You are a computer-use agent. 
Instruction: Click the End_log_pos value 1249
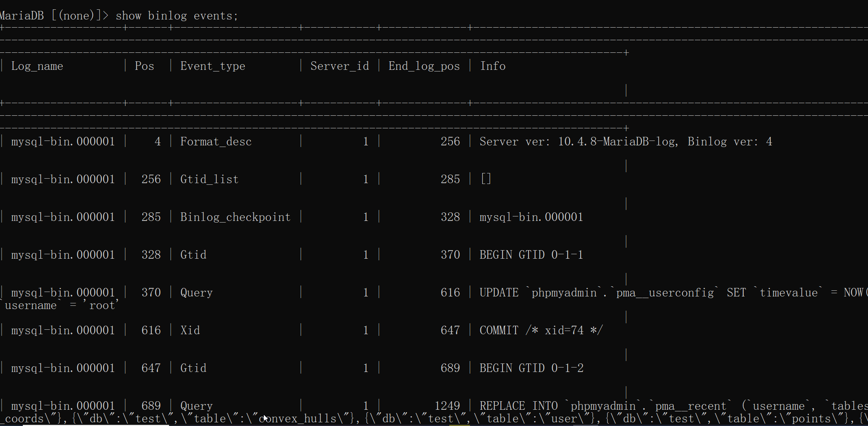tap(447, 405)
